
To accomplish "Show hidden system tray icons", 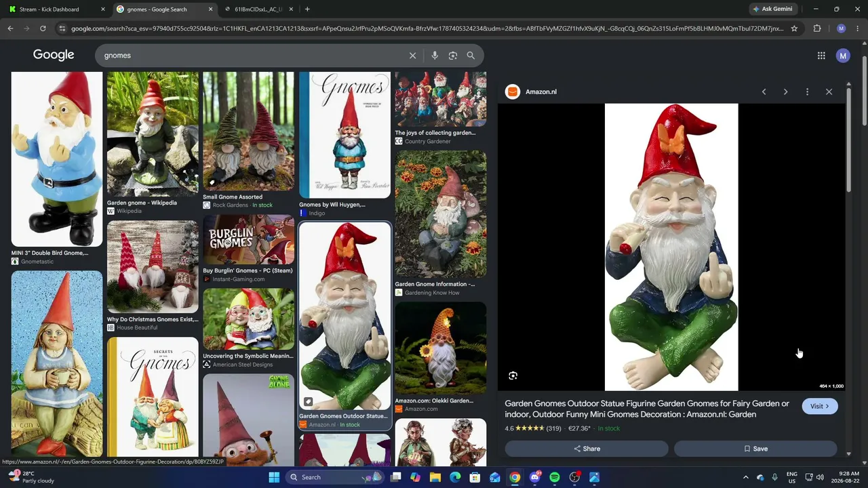I will (746, 477).
